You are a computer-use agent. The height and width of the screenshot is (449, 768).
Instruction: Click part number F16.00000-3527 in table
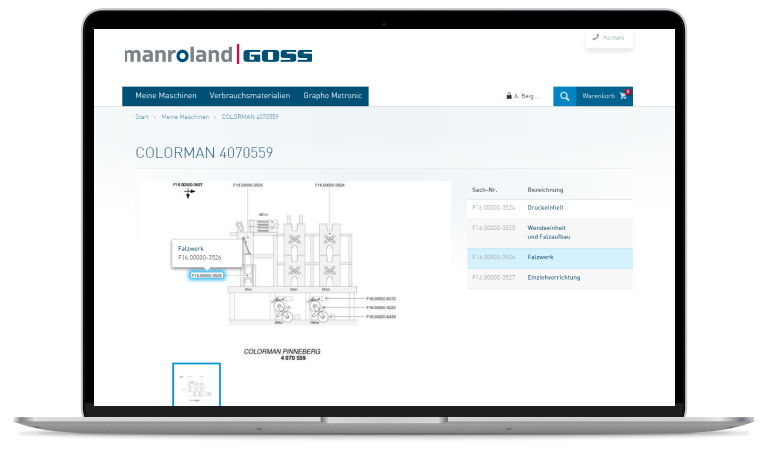pyautogui.click(x=494, y=278)
